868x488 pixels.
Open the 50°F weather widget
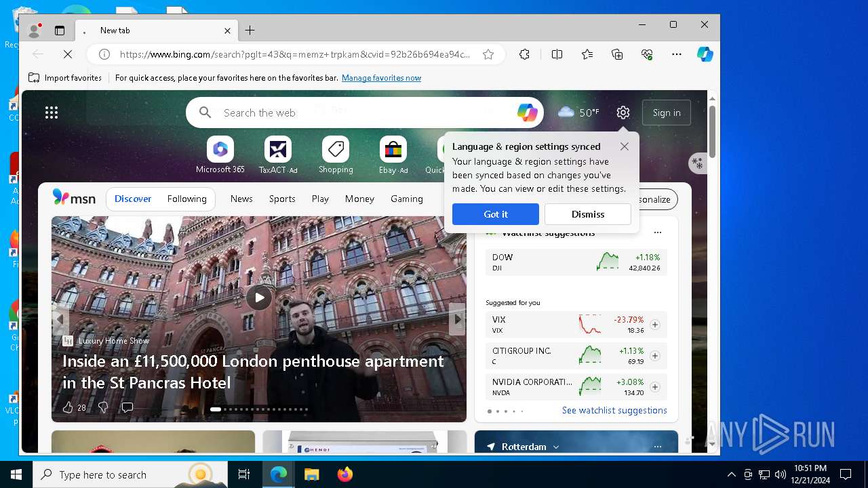click(578, 113)
